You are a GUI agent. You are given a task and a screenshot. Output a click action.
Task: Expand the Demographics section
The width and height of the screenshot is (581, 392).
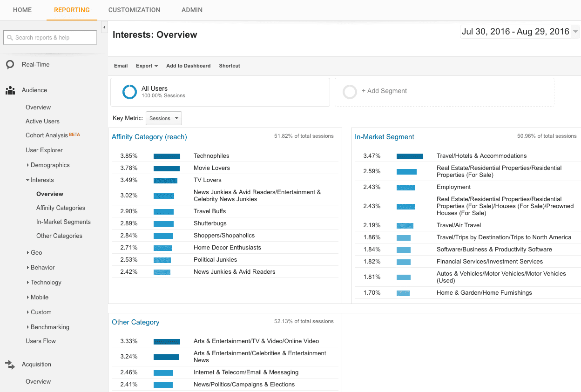click(49, 165)
